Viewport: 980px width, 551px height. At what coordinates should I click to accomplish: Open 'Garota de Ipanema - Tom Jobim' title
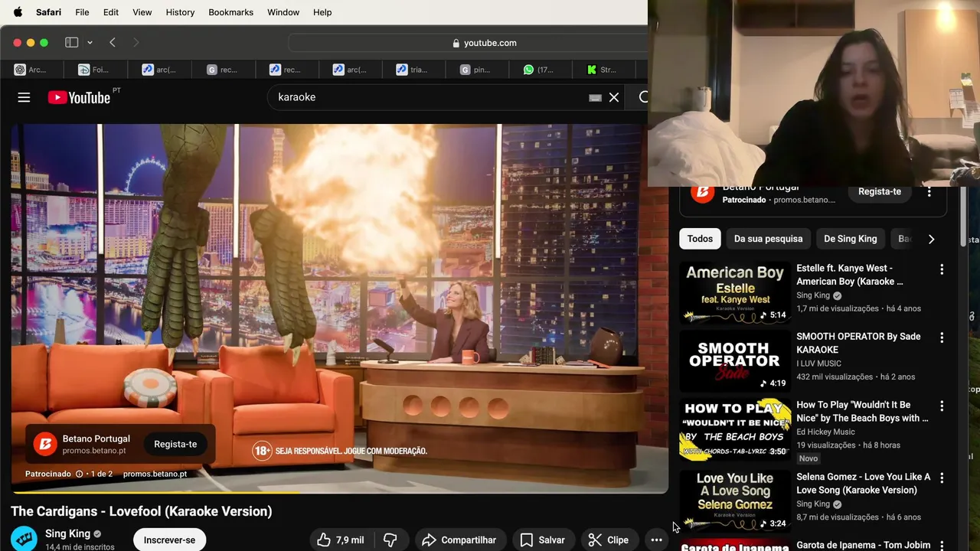click(x=864, y=545)
